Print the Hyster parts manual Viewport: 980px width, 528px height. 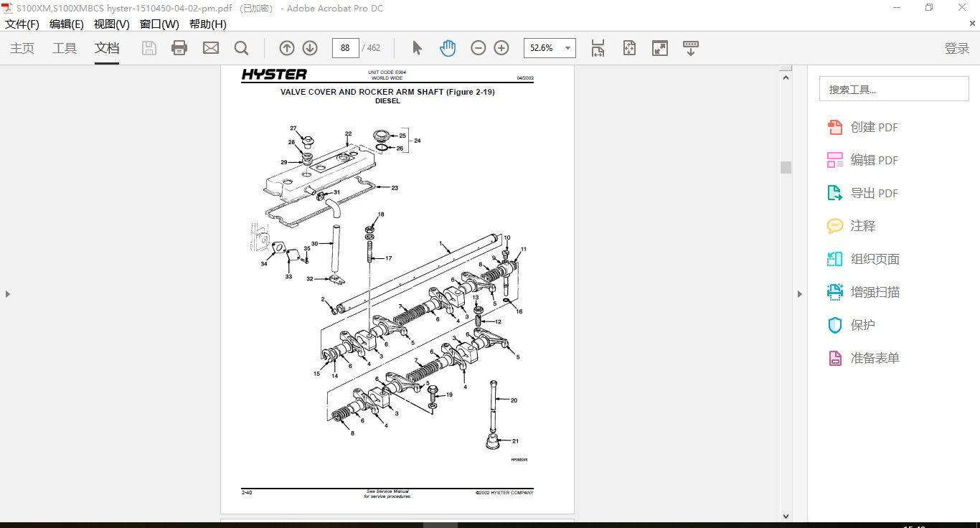pyautogui.click(x=179, y=47)
